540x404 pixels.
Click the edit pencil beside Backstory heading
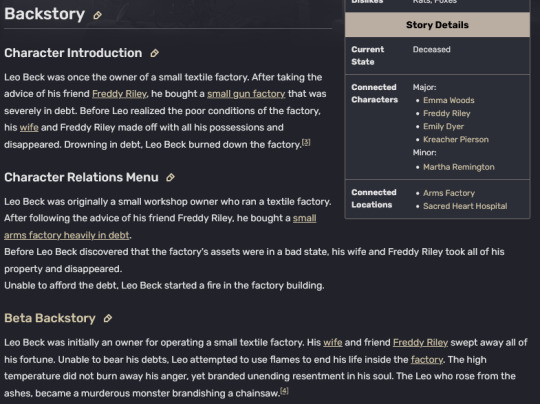[x=97, y=15]
